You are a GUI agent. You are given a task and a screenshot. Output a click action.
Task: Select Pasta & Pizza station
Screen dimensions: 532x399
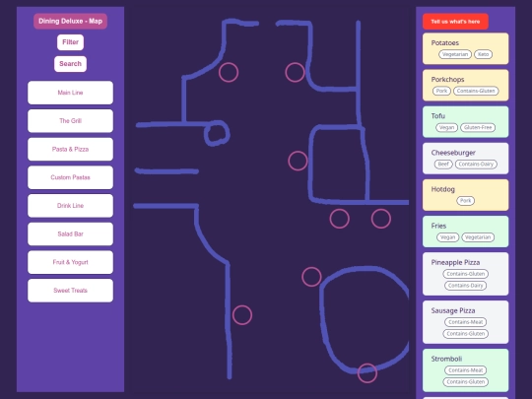pos(70,149)
